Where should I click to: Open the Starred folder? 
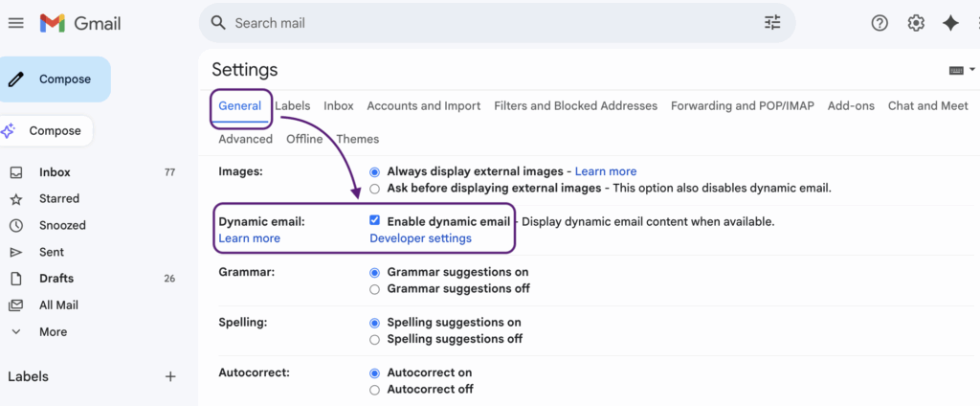59,198
